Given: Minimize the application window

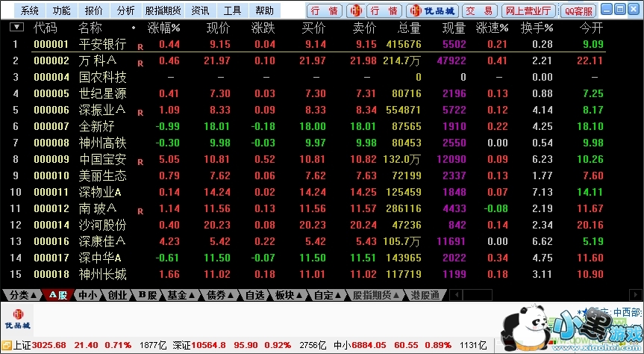Looking at the screenshot, I should [607, 9].
